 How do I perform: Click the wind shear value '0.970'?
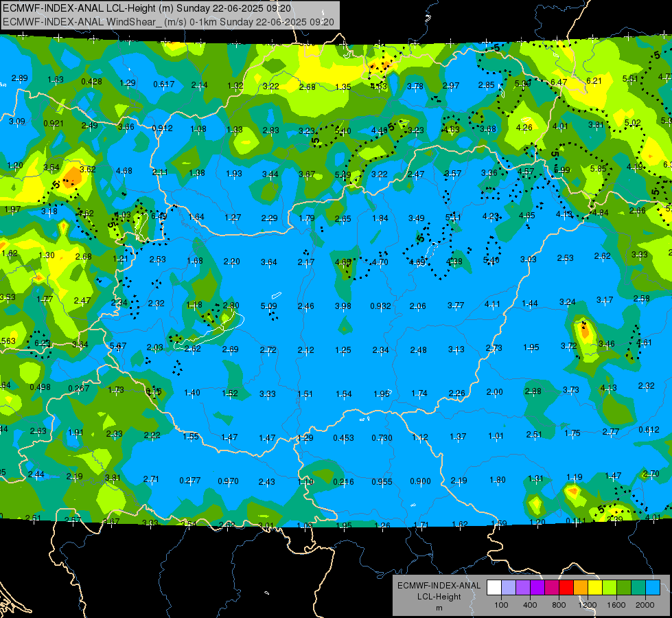(228, 481)
